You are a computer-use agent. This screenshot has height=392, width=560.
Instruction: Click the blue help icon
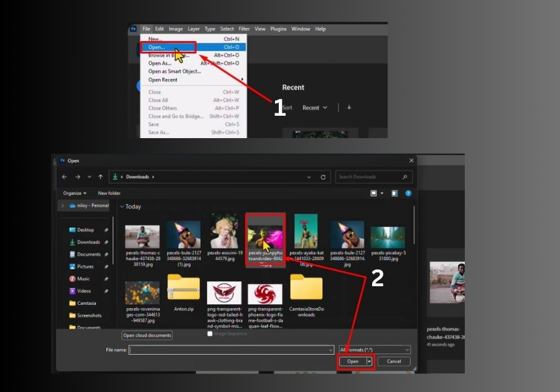(408, 193)
